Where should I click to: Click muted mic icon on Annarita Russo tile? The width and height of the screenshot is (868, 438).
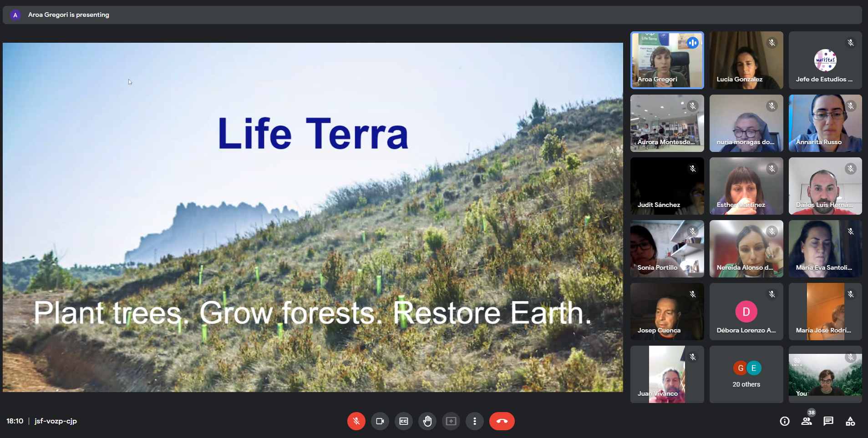(x=851, y=106)
